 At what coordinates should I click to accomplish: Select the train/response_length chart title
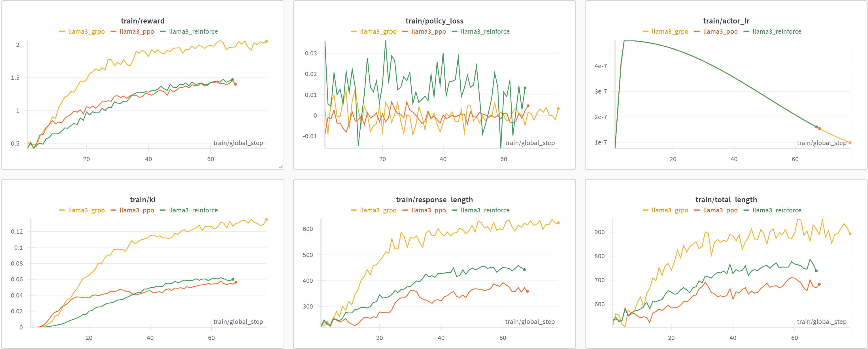435,199
